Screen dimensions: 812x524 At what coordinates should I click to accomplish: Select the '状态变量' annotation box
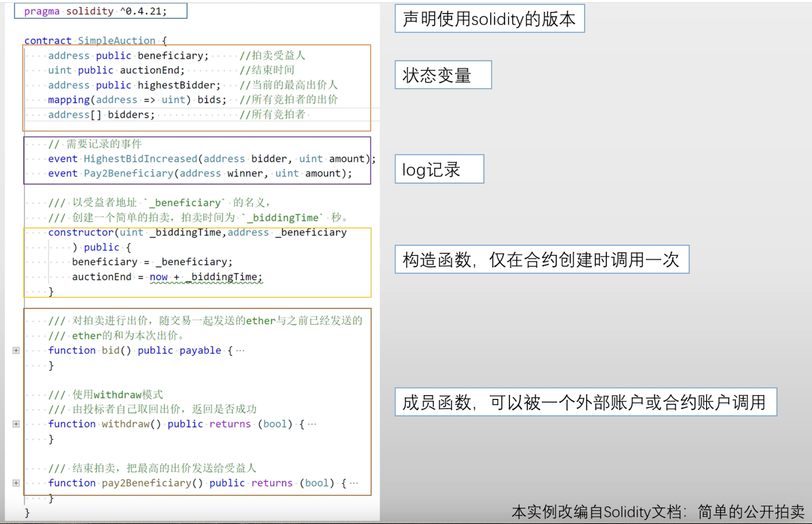[443, 75]
